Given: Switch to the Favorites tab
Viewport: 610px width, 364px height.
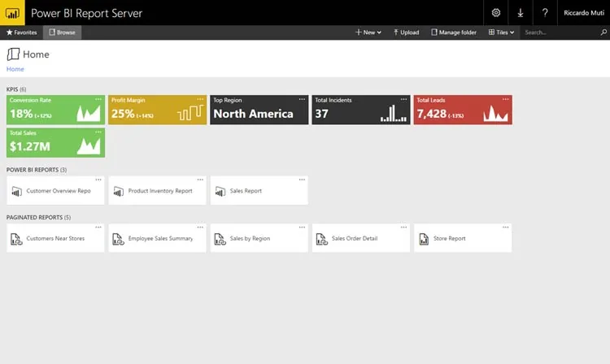Looking at the screenshot, I should 21,32.
